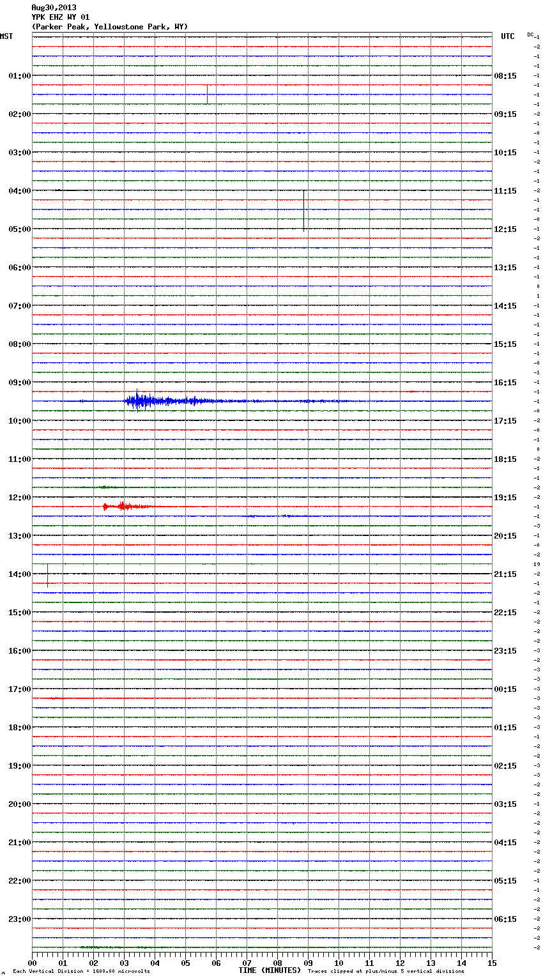Click the 07 minute axis label

click(247, 963)
